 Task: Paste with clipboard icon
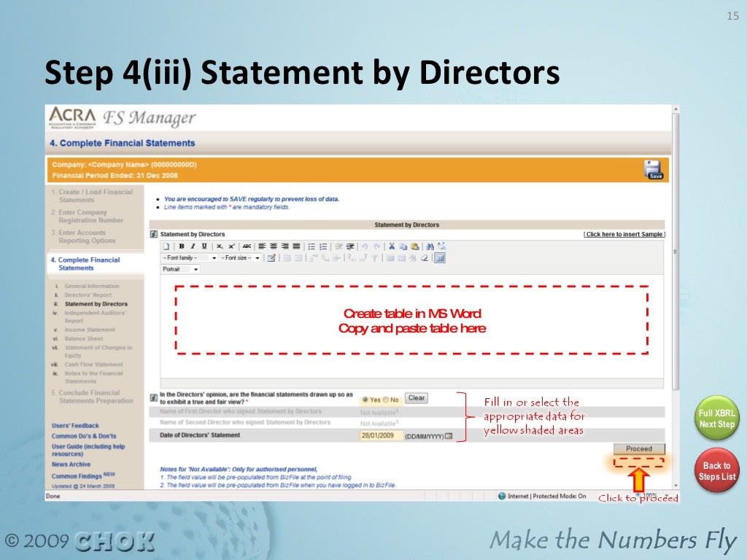(415, 246)
